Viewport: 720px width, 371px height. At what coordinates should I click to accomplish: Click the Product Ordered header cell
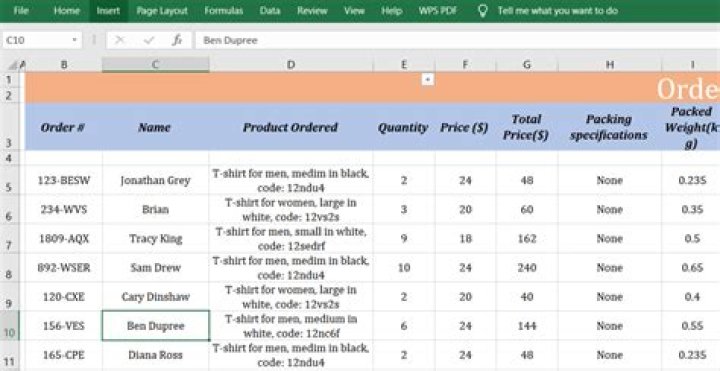pyautogui.click(x=291, y=127)
